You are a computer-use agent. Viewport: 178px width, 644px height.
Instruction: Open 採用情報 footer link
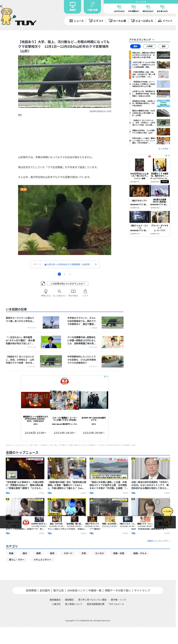(31, 590)
